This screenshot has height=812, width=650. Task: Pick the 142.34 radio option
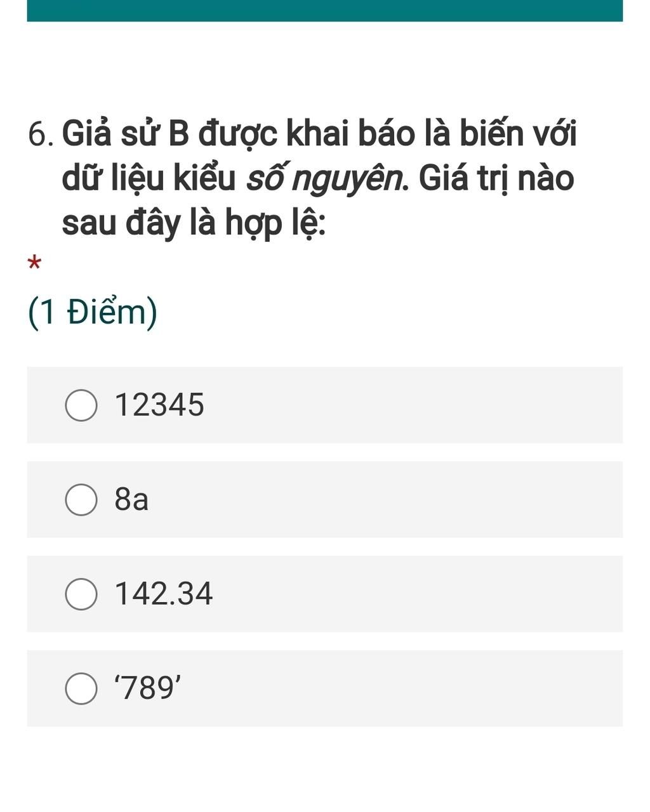(x=81, y=594)
